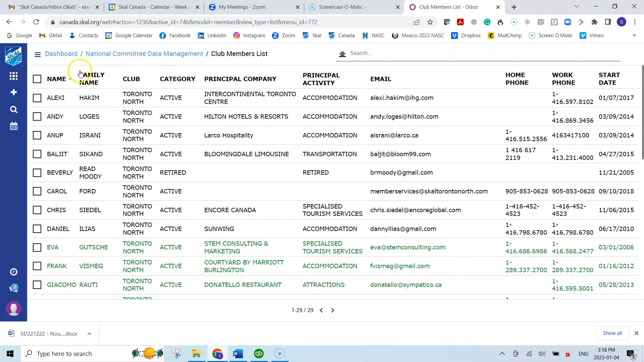Viewport: 644px width, 362px height.
Task: Tick the checkbox for BEVERLY READ MOODY
Action: pos(37,173)
